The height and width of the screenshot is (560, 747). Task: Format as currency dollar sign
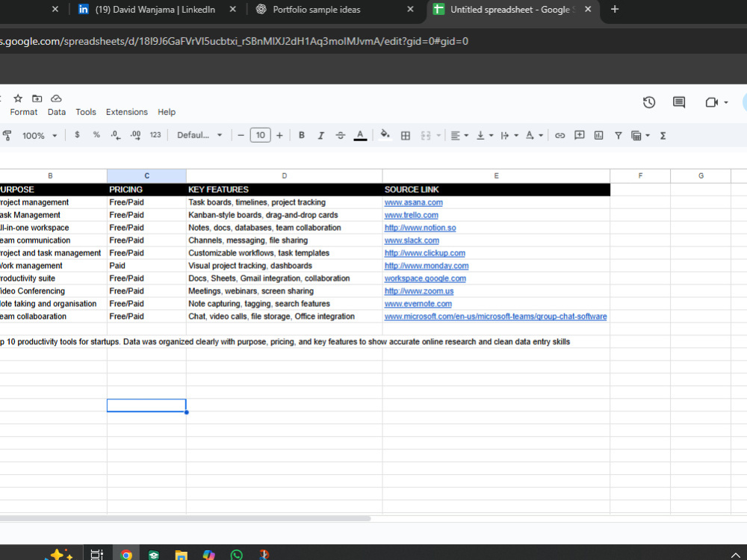tap(77, 135)
